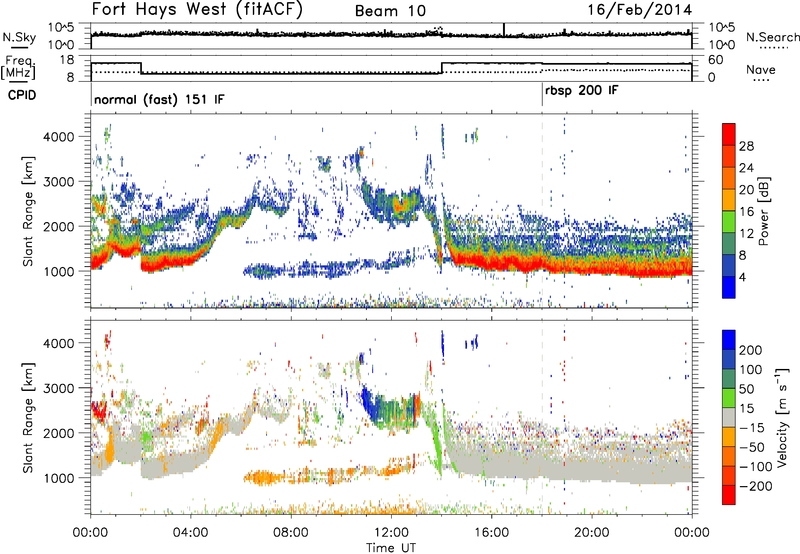Click the yellow-orange 16-20 dB Power colorbar segment
This screenshot has width=800, height=554.
pos(729,199)
